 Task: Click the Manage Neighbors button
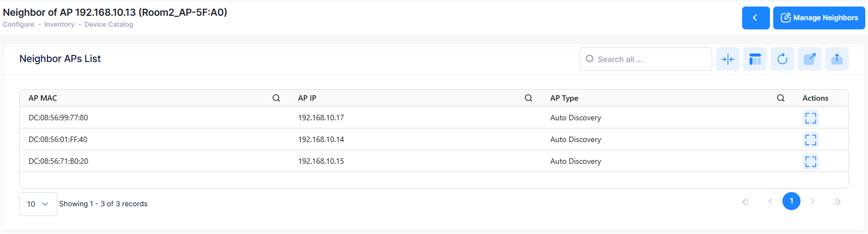[x=819, y=18]
